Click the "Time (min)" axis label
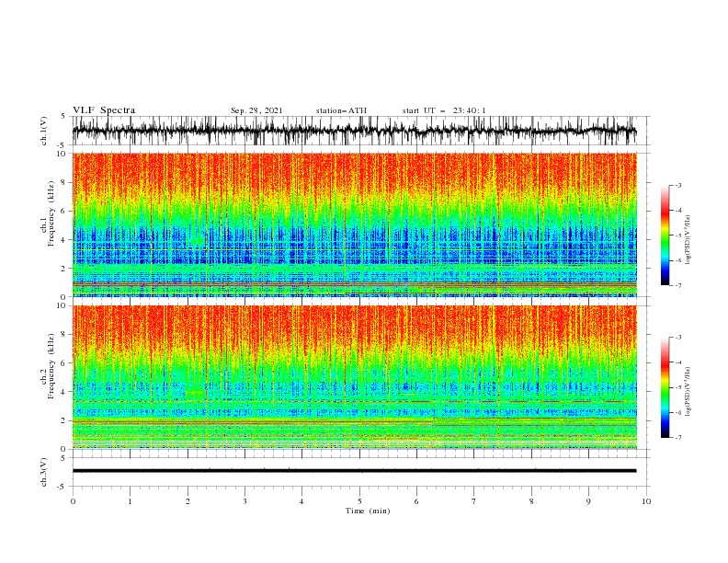 pyautogui.click(x=368, y=511)
